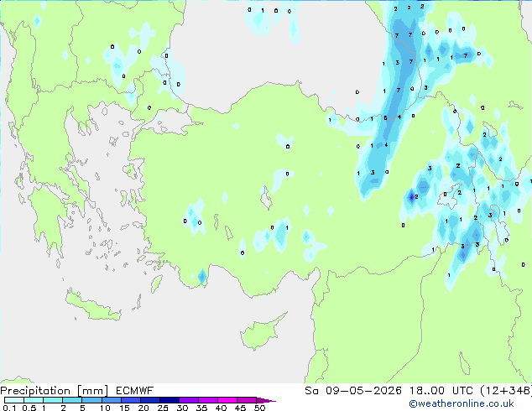Select the 25–30 mm navy legend swatch
Image resolution: width=532 pixels, height=411 pixels.
tap(169, 400)
